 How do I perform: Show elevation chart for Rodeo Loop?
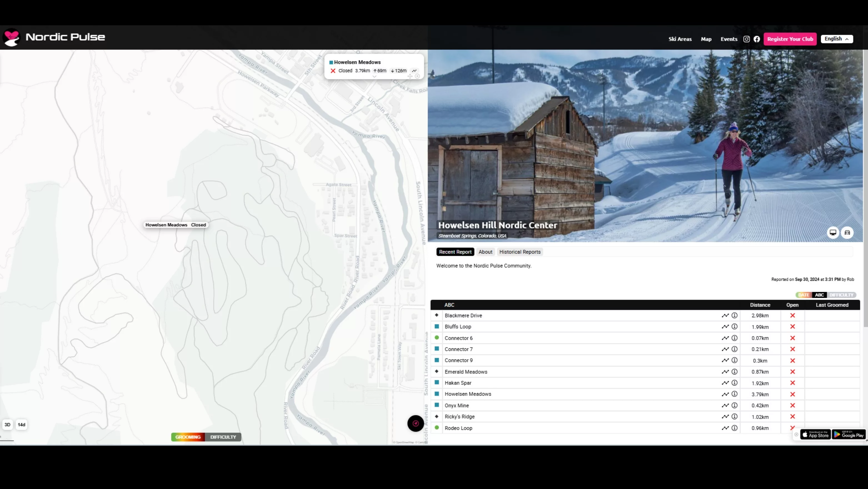(725, 428)
